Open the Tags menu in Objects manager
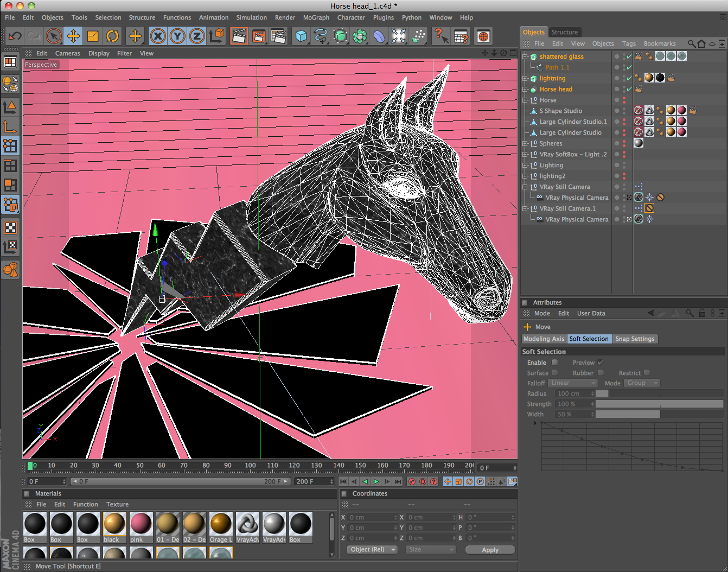Viewport: 728px width, 572px height. tap(629, 43)
